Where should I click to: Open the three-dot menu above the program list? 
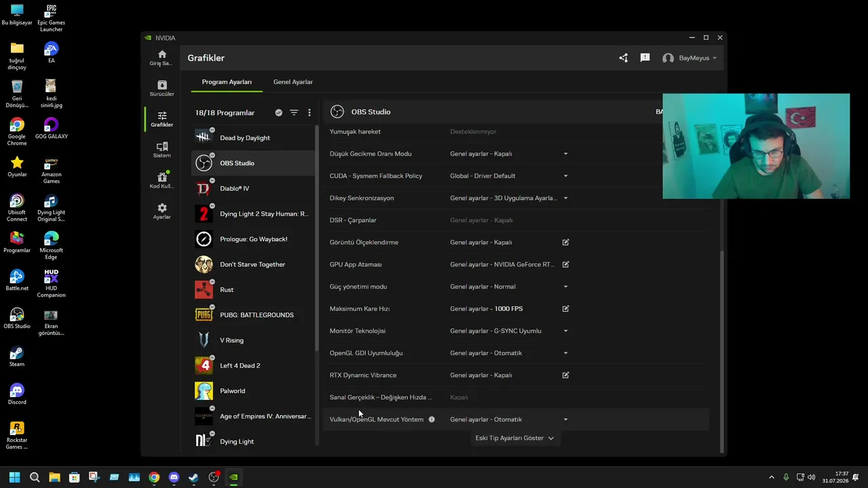309,113
